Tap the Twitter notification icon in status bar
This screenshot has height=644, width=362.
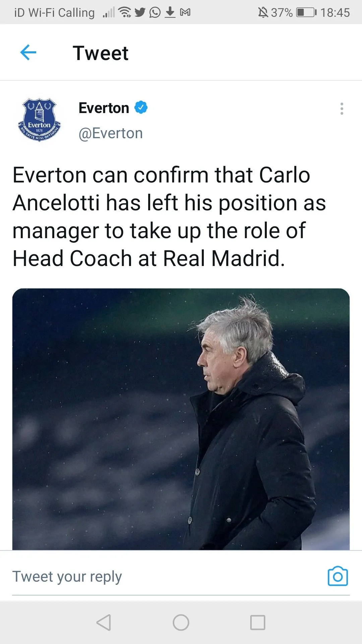pyautogui.click(x=140, y=12)
